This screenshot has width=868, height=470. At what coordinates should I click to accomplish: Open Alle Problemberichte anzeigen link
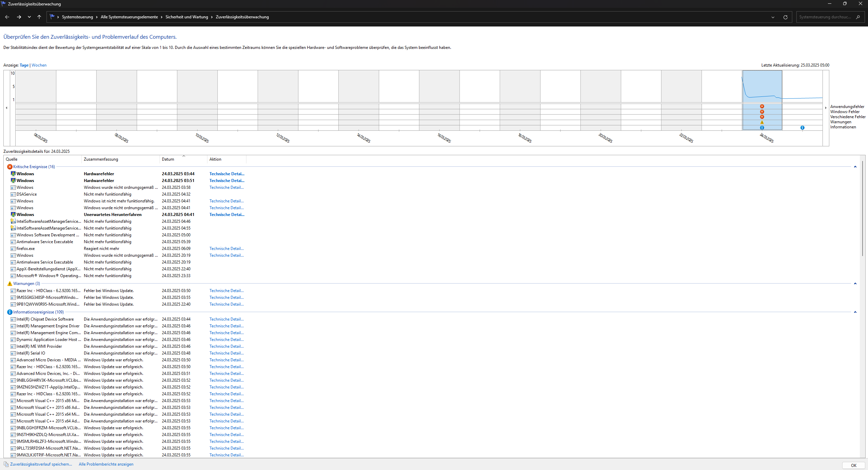point(106,464)
